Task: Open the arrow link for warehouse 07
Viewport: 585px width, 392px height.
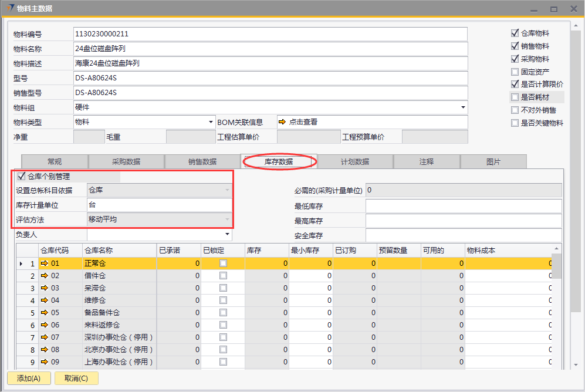Action: (45, 337)
